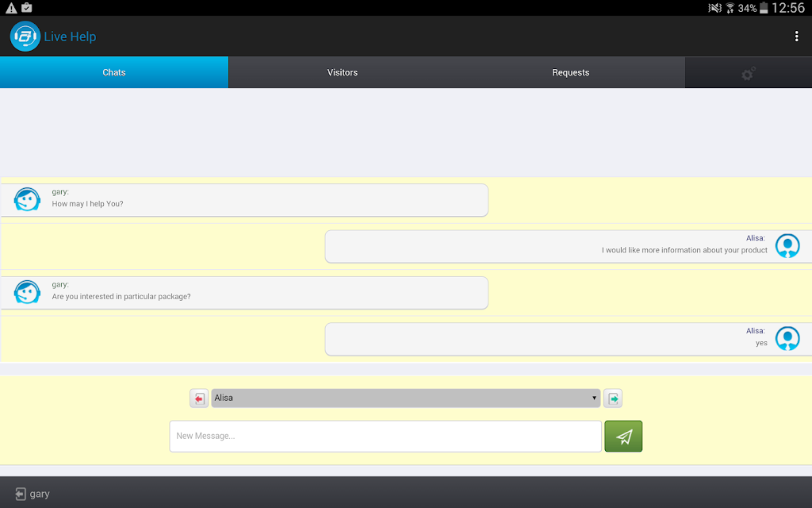Viewport: 812px width, 508px height.
Task: Click the red left-arrow chat button
Action: [x=199, y=398]
